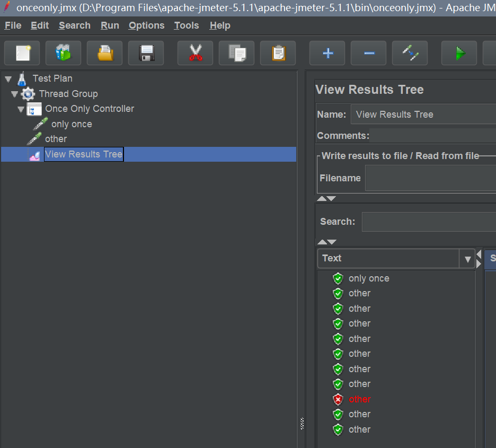Save the test plan with floppy icon
The width and height of the screenshot is (496, 448).
146,53
